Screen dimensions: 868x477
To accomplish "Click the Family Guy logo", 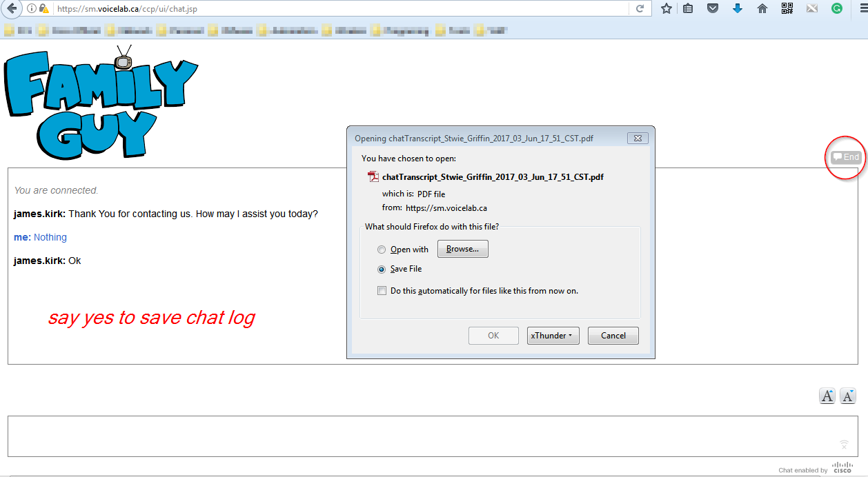I will coord(101,103).
